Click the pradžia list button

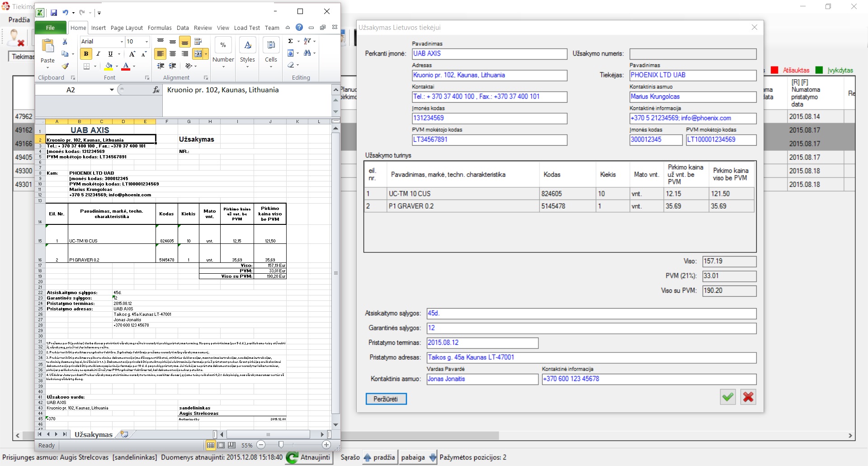[x=380, y=457]
